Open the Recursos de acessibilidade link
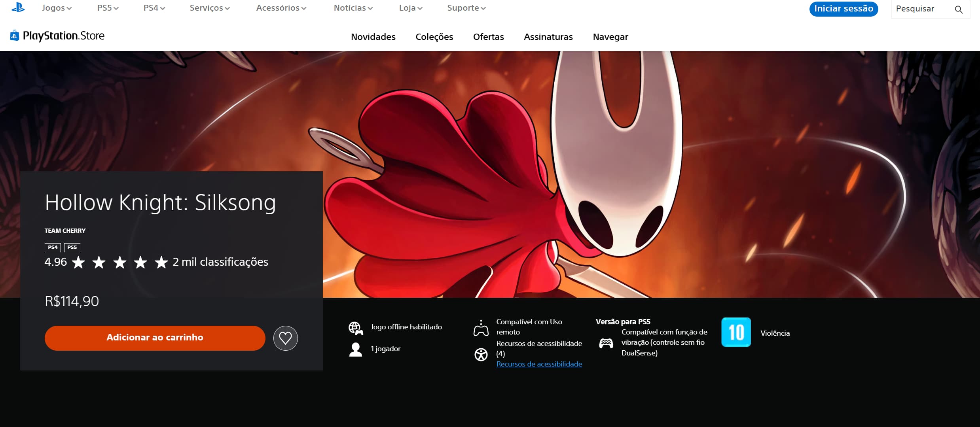This screenshot has height=427, width=980. pyautogui.click(x=539, y=364)
